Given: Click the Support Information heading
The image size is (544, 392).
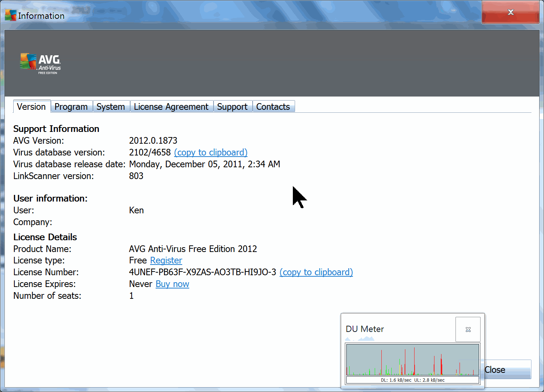Looking at the screenshot, I should point(56,129).
